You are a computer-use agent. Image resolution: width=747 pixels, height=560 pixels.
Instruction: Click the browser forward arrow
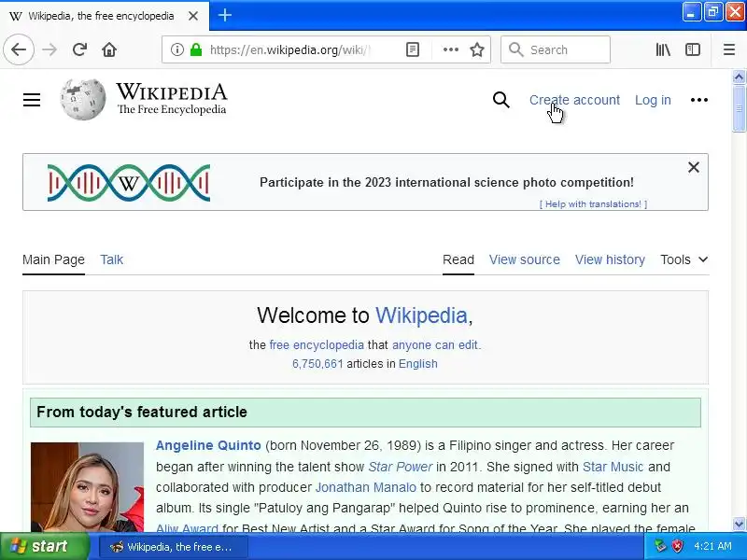point(49,49)
